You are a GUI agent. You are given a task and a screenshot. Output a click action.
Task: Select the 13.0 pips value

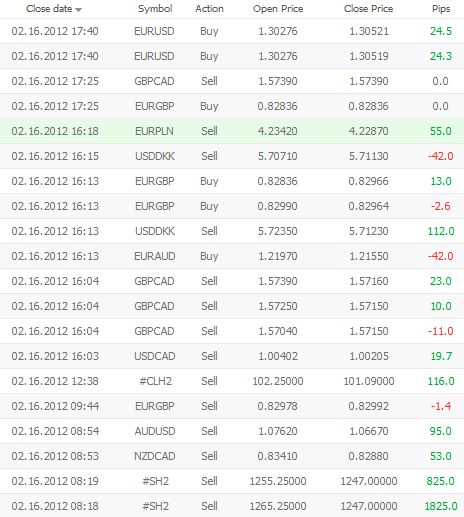point(441,181)
